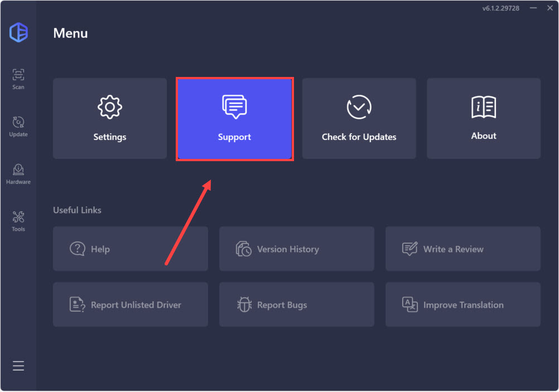
Task: Open the Scan sidebar icon
Action: coord(18,79)
